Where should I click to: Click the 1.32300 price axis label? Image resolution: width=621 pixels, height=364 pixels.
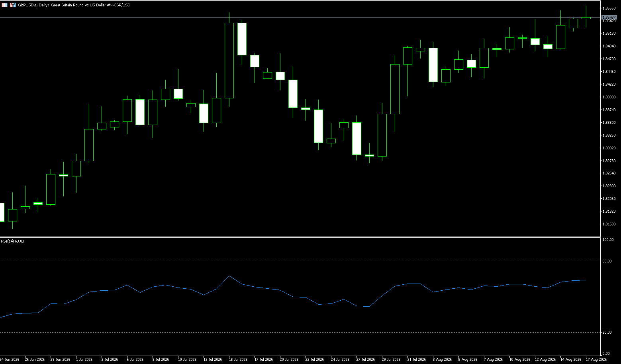coord(609,186)
